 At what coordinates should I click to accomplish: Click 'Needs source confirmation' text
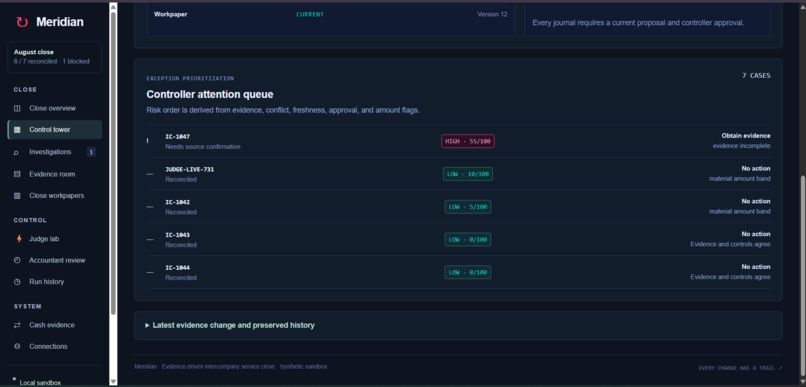203,147
